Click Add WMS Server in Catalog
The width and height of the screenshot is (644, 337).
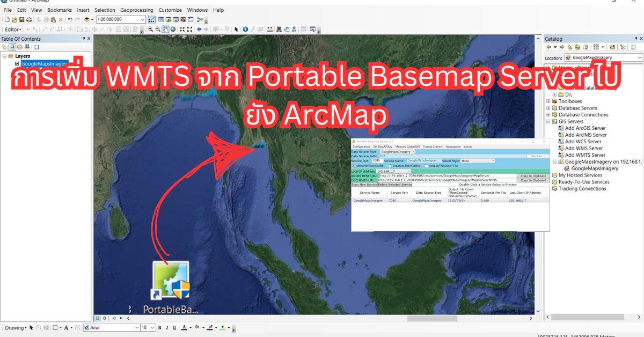(x=584, y=148)
